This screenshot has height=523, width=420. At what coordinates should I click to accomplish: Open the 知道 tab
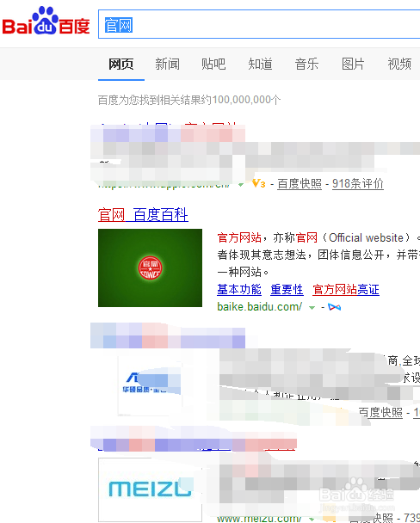tap(260, 64)
